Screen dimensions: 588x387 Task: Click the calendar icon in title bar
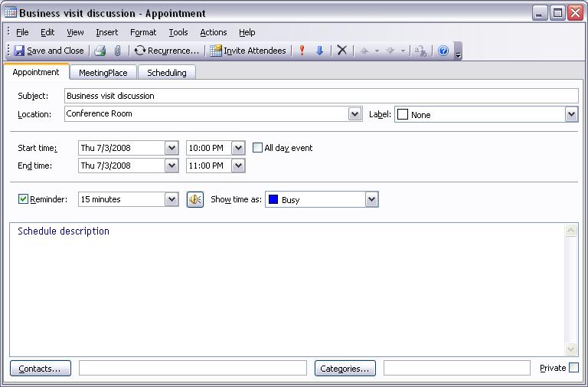11,12
